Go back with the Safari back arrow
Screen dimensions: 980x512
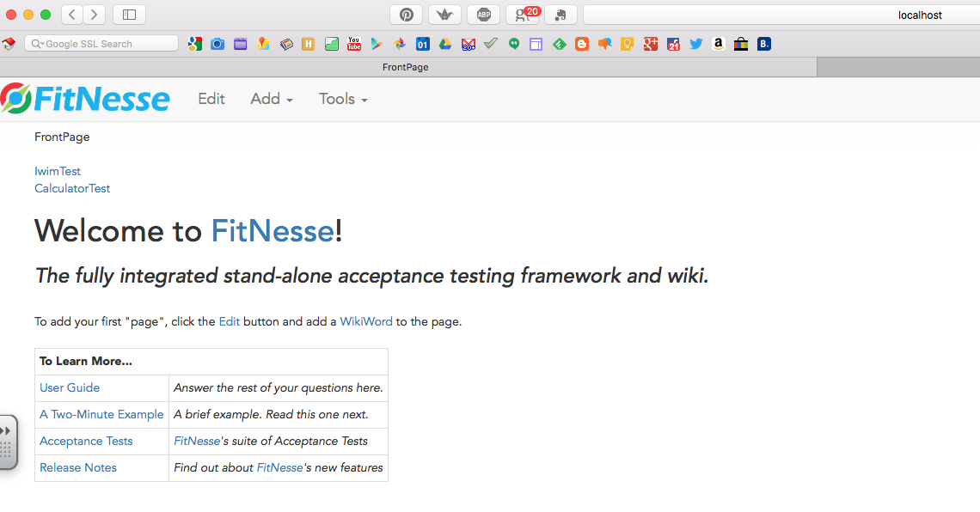72,15
